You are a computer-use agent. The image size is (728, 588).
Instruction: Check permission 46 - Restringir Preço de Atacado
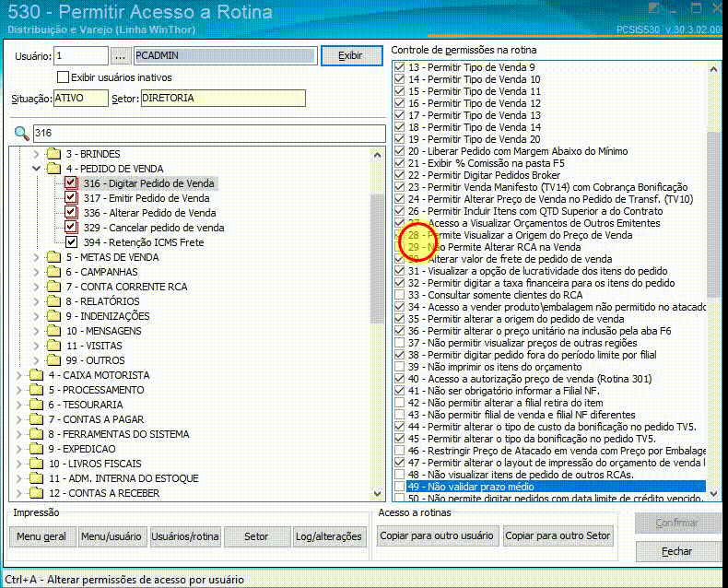(x=399, y=451)
